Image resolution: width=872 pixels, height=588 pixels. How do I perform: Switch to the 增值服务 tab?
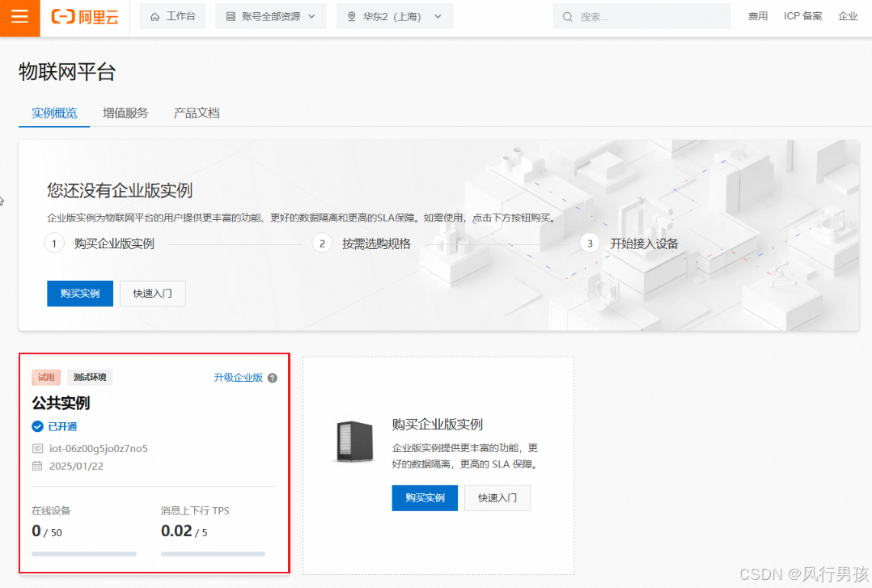pyautogui.click(x=125, y=113)
